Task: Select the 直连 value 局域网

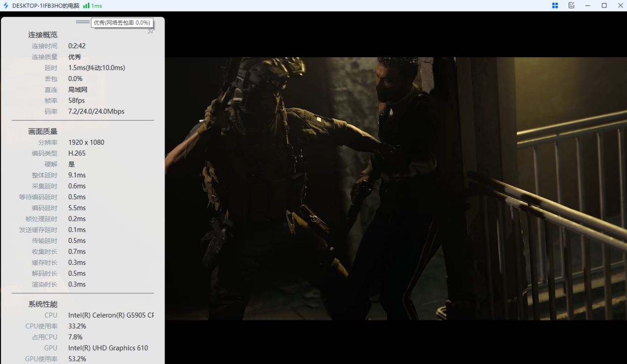Action: point(78,89)
